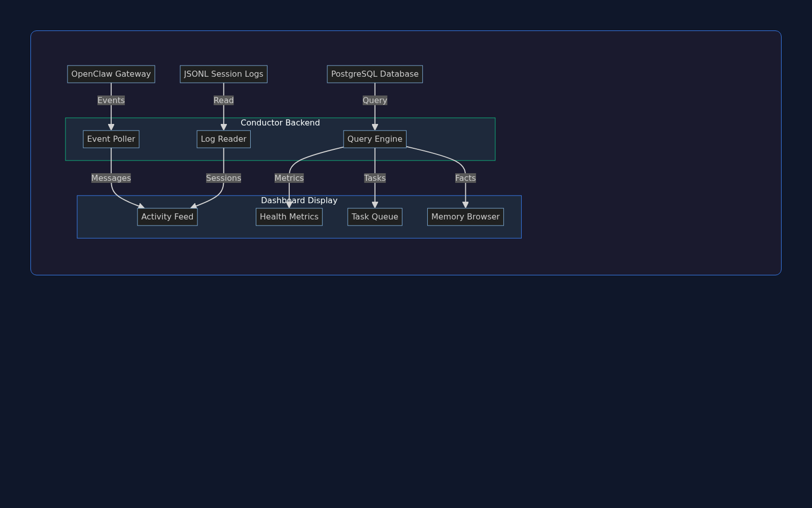Select the JSONL Session Logs node
This screenshot has width=812, height=508.
coord(223,74)
